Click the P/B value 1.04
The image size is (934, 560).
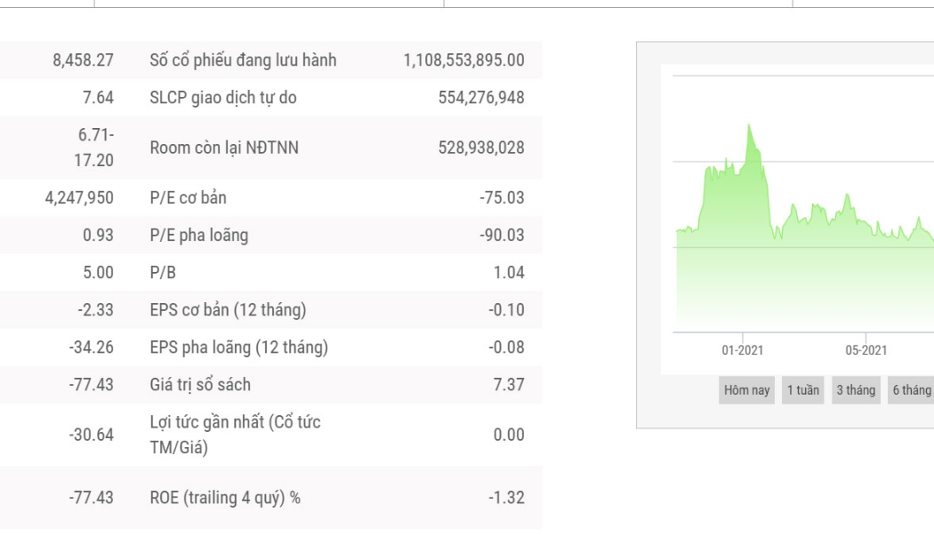[x=509, y=273]
